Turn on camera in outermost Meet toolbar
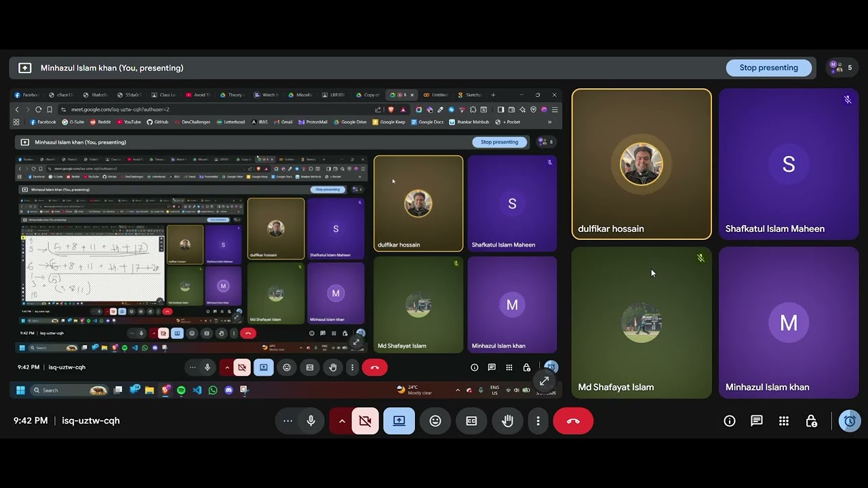Screen dimensions: 868x488 365,421
